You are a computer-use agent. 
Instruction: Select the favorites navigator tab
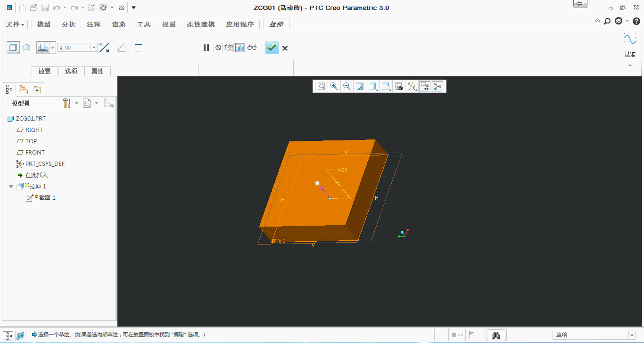[x=37, y=89]
